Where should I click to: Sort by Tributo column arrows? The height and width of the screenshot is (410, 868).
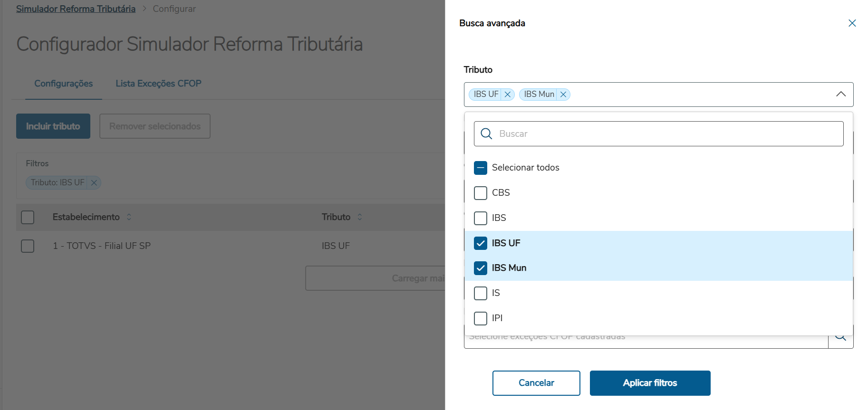tap(360, 217)
